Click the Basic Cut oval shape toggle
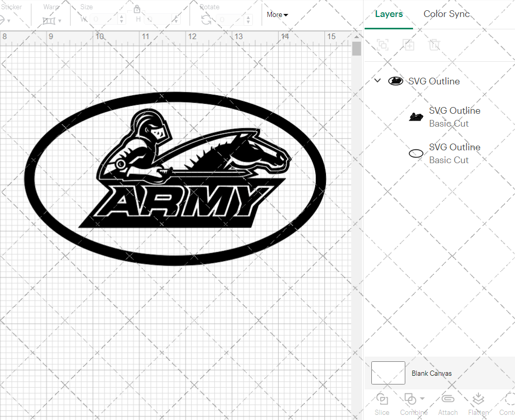 pos(416,153)
